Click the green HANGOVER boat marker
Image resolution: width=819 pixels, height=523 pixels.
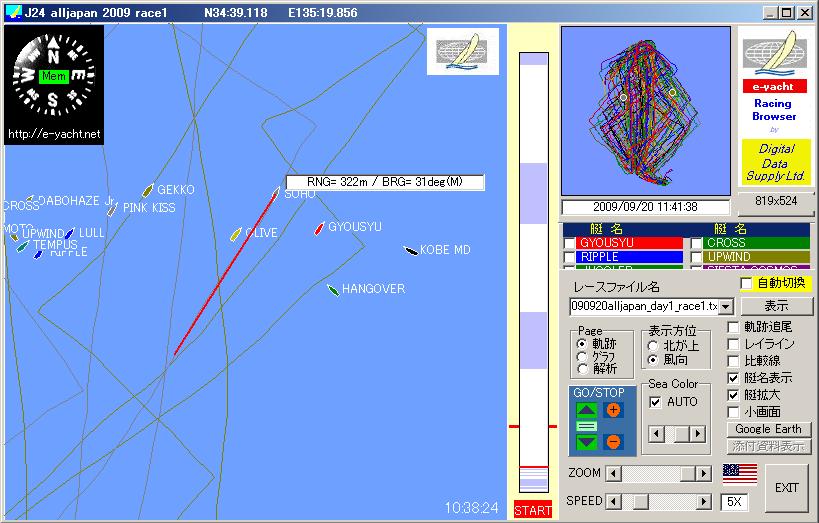[x=333, y=290]
